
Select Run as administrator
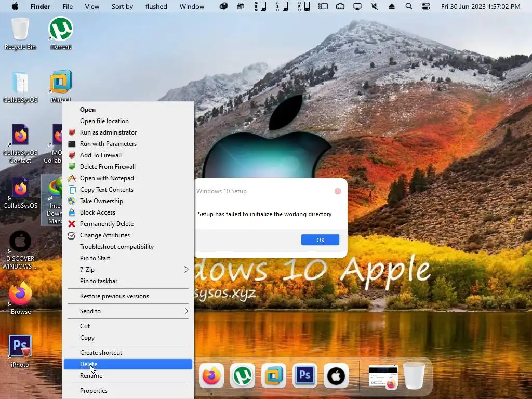tap(128, 132)
